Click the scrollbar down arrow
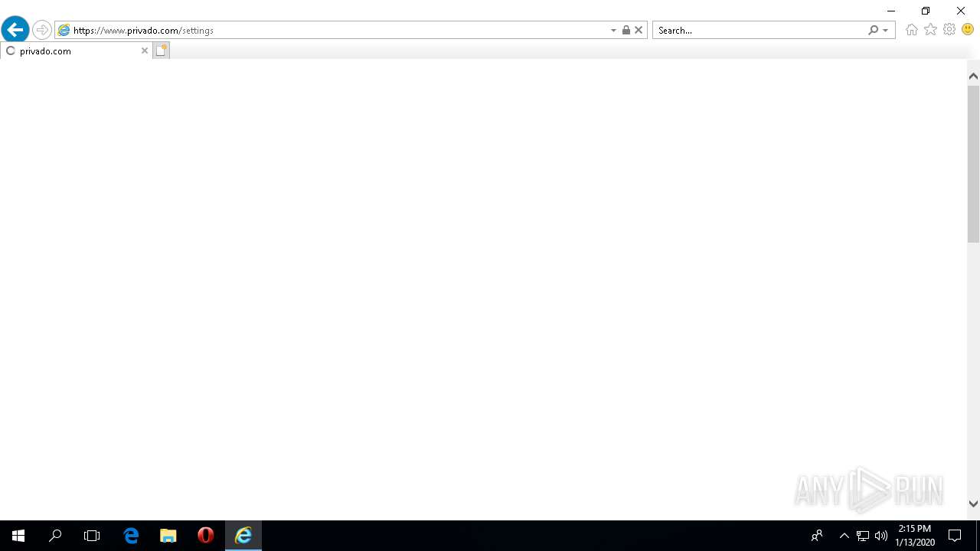Screen dimensions: 980x551 click(x=973, y=504)
